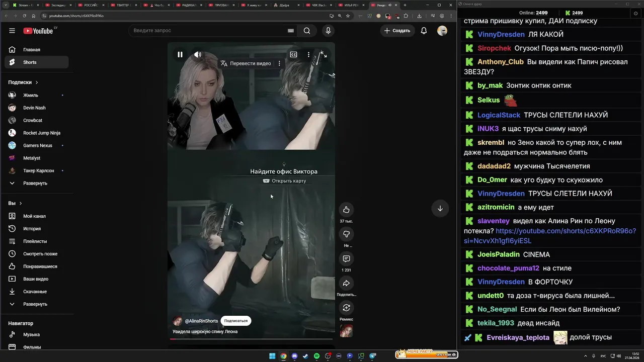The width and height of the screenshot is (644, 362).
Task: Go to Главная in the sidebar
Action: coord(37,50)
